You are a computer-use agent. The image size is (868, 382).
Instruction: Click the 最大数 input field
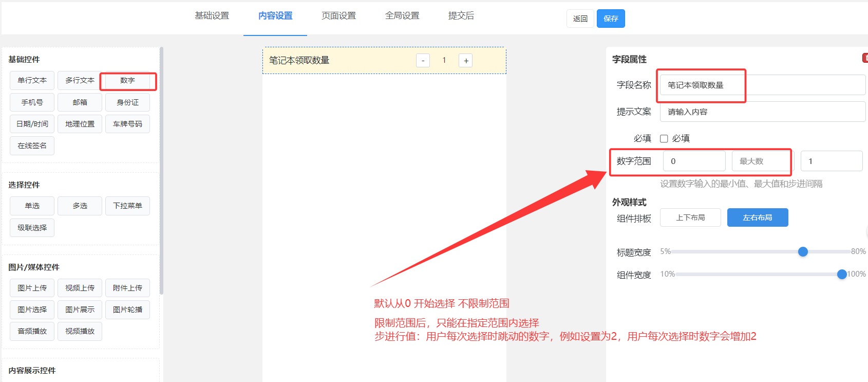[x=761, y=161]
